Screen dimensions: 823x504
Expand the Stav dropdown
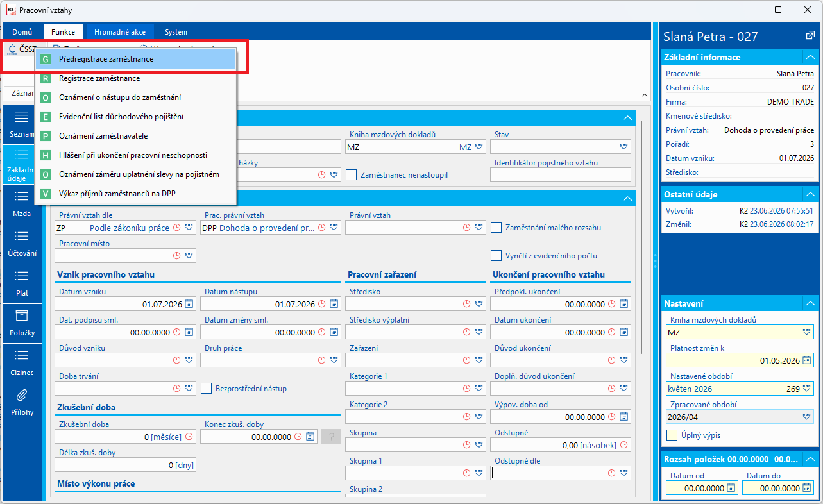[x=624, y=147]
